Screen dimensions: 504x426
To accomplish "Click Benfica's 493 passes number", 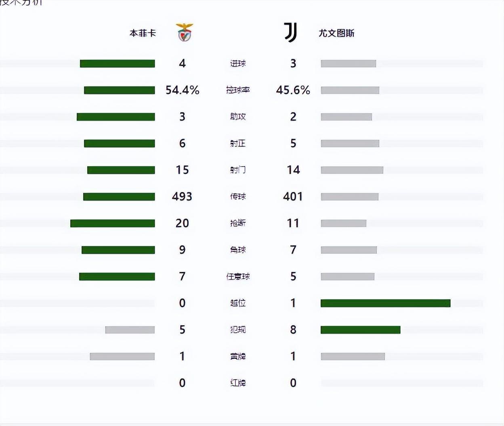I will click(182, 196).
